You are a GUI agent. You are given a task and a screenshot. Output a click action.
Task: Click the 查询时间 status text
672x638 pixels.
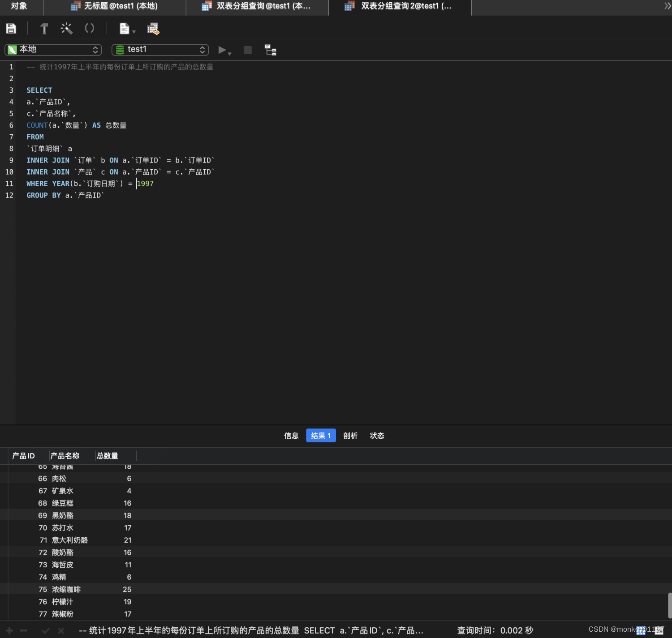[495, 630]
